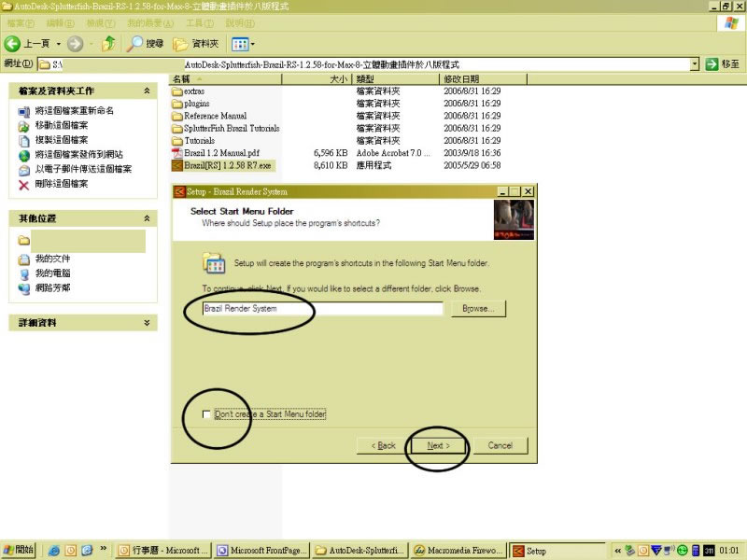Open the address bar dropdown arrow
747x560 pixels.
coord(695,63)
